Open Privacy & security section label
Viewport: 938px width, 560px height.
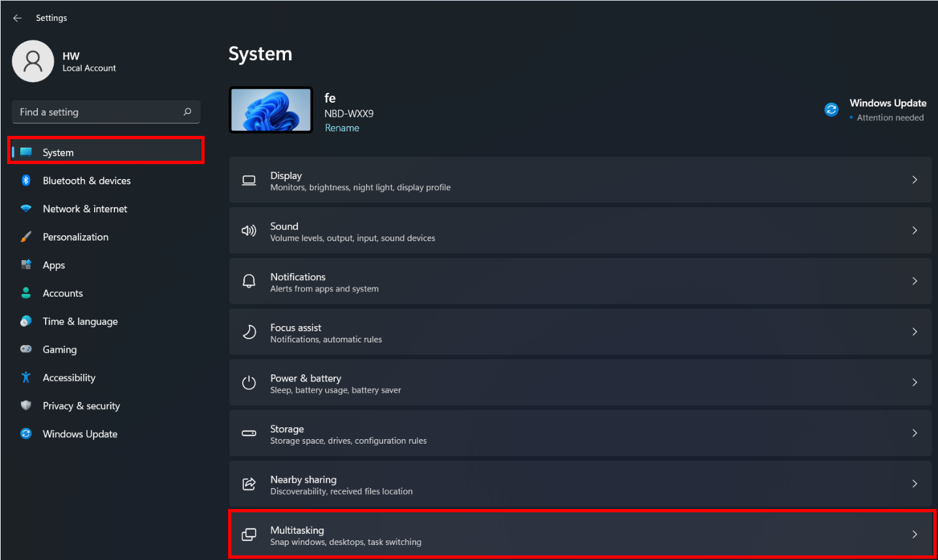pos(82,406)
